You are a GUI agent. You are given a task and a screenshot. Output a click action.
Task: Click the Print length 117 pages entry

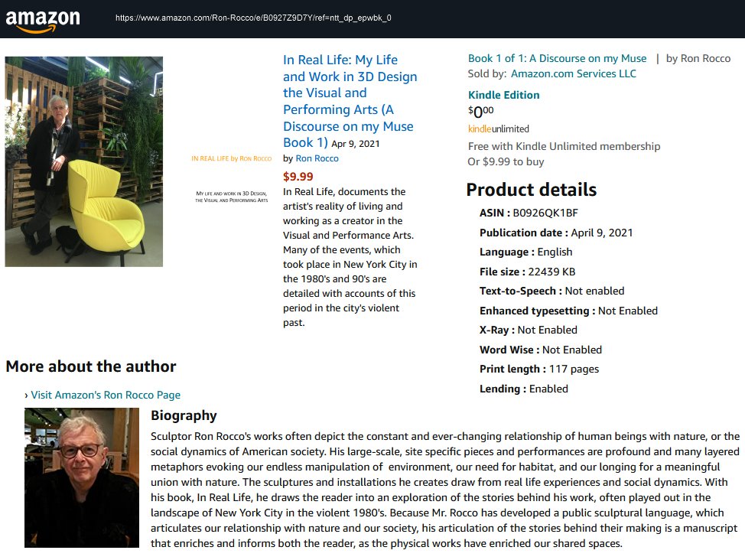[x=538, y=369]
